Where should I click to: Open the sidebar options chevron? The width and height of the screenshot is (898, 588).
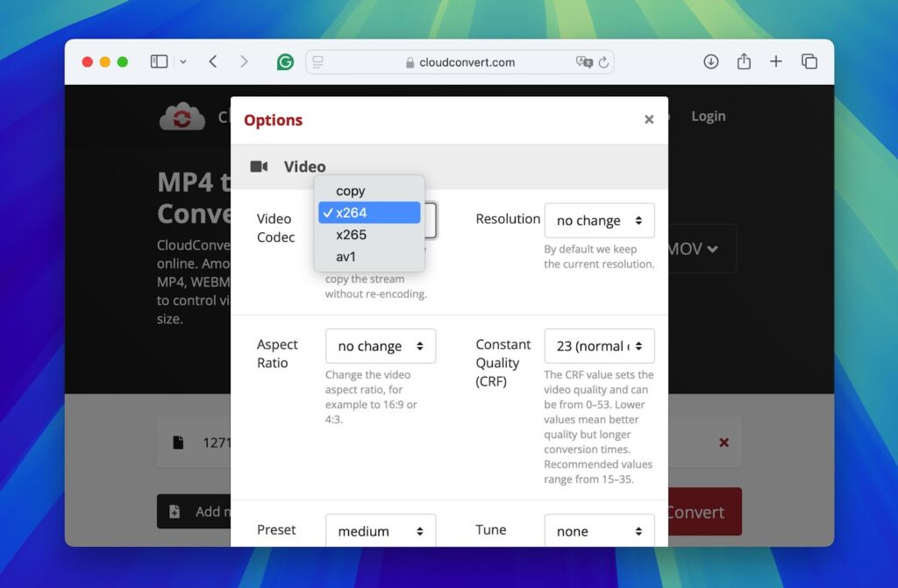coord(182,61)
